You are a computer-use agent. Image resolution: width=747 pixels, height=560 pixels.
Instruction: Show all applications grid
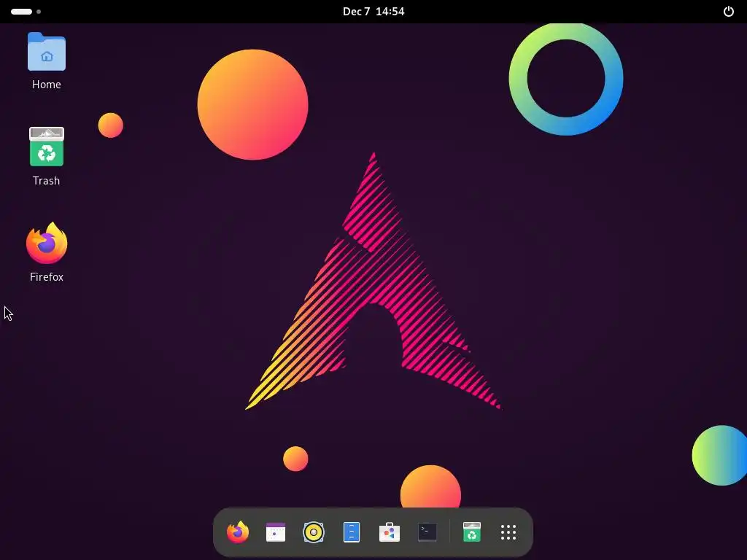click(508, 532)
